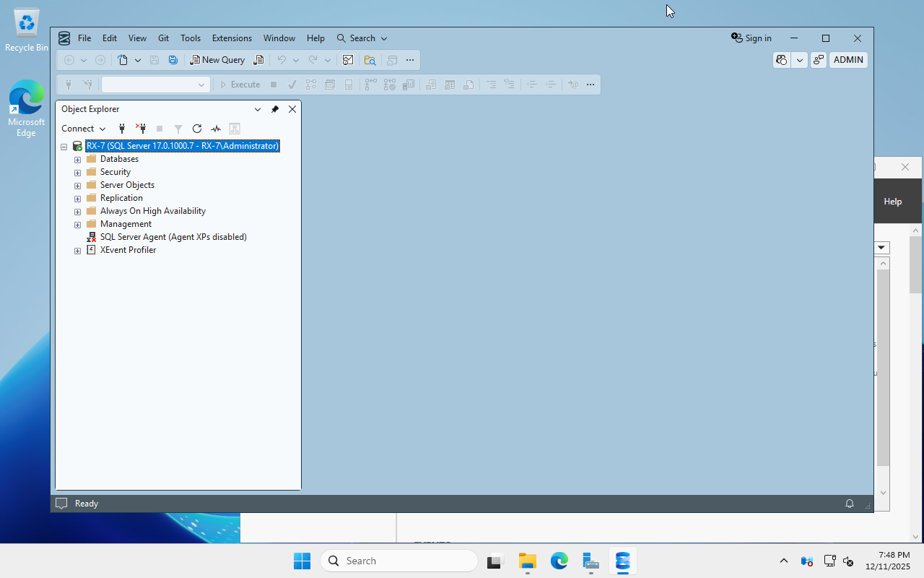The image size is (924, 578).
Task: Open the available databases combo box
Action: [x=154, y=85]
